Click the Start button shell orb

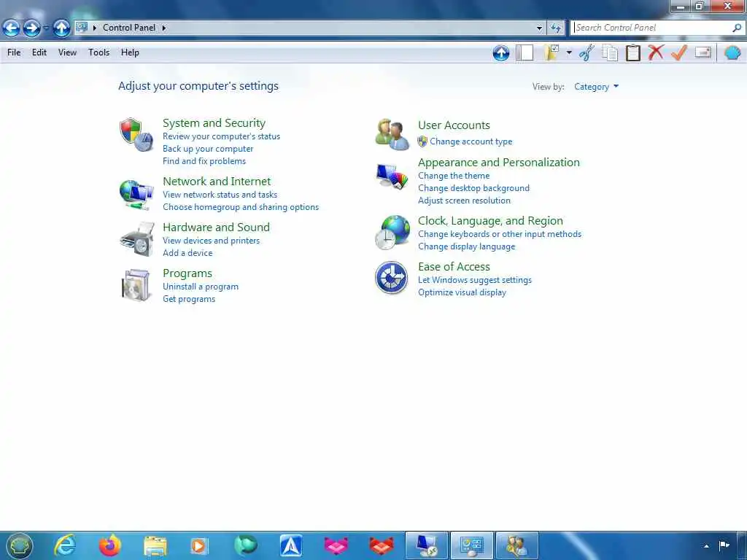point(18,545)
